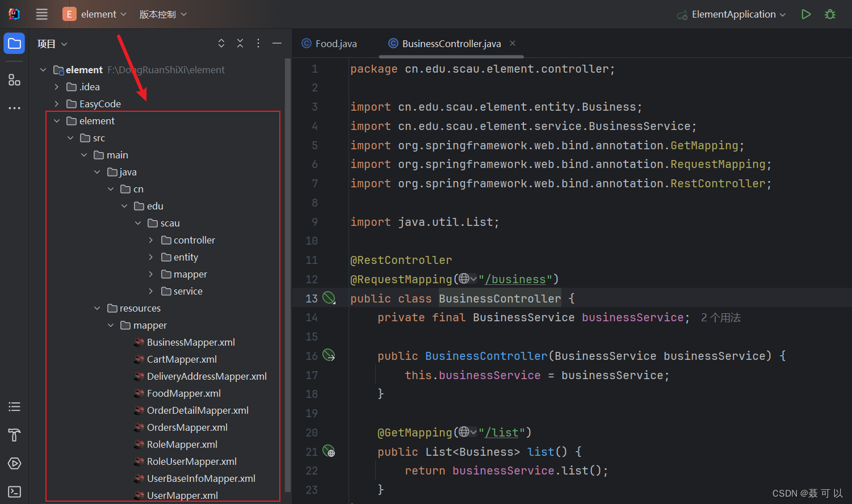Viewport: 852px width, 504px height.
Task: Open project panel options three-dot menu
Action: click(x=258, y=43)
